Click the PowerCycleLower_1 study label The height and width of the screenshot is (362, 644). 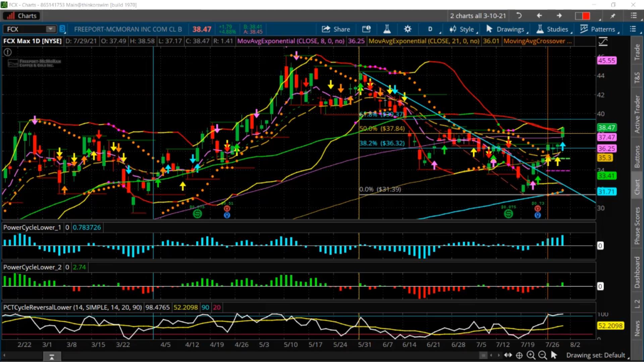click(32, 227)
